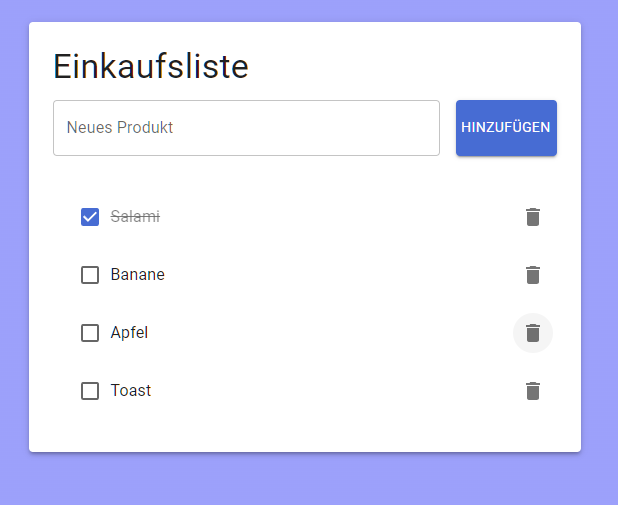Remove Banane using its trash icon
This screenshot has height=505, width=618.
(x=533, y=275)
